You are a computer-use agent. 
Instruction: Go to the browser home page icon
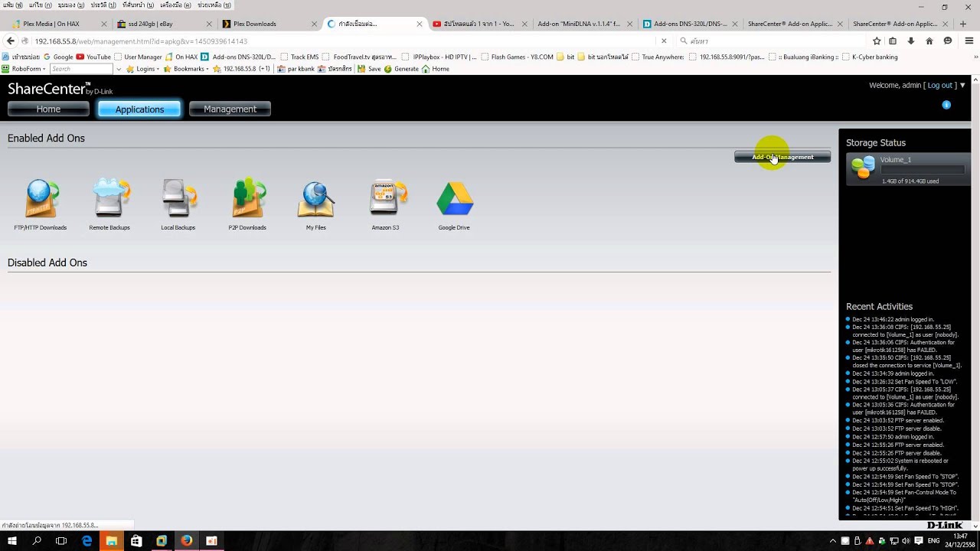coord(929,41)
